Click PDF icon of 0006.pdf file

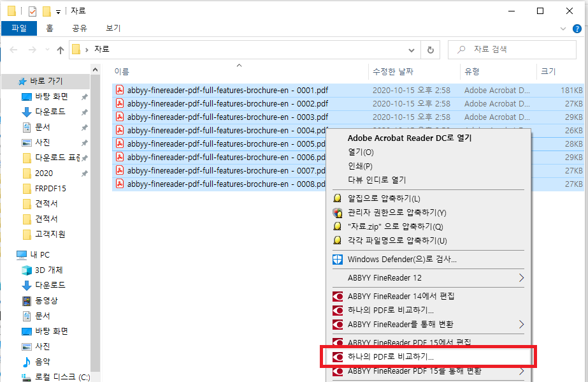point(120,158)
